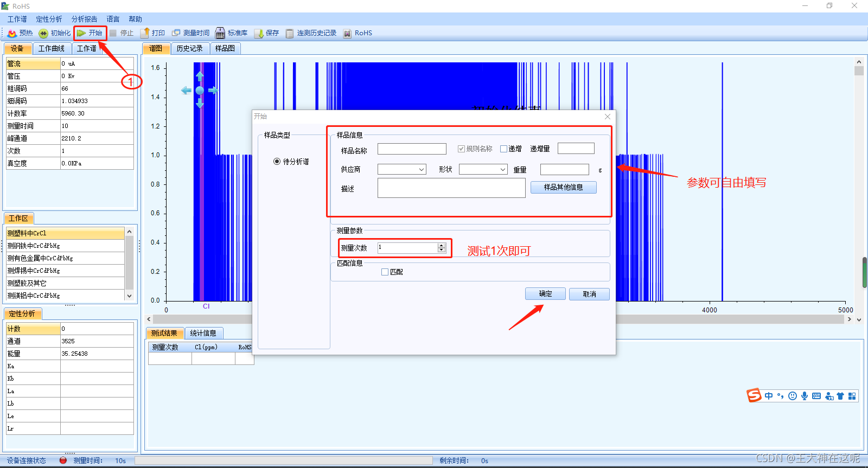Click the measurement progress bar in status bar
The image size is (868, 468).
[x=284, y=460]
